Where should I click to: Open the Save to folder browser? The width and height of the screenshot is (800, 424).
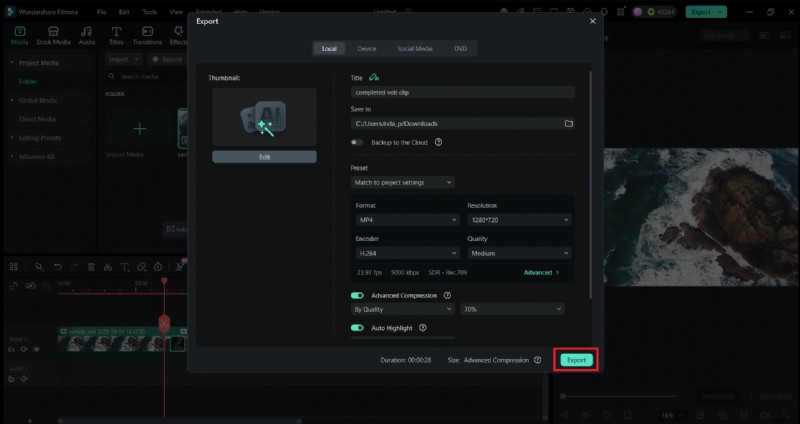[568, 123]
